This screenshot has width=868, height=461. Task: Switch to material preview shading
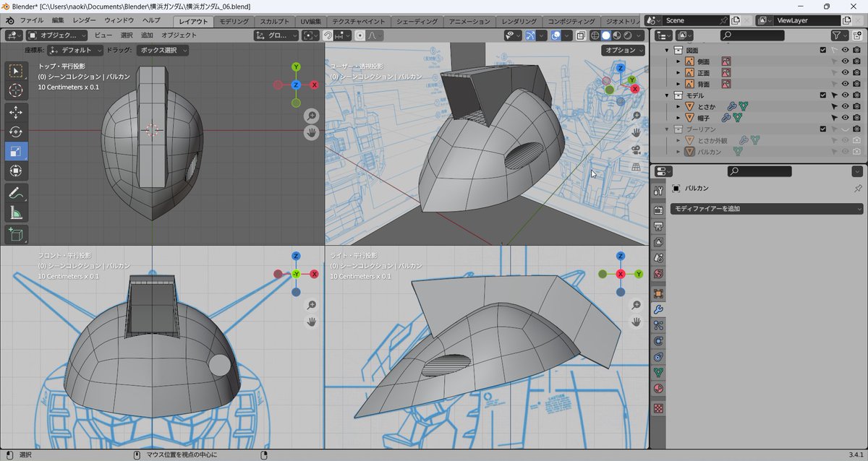[617, 35]
